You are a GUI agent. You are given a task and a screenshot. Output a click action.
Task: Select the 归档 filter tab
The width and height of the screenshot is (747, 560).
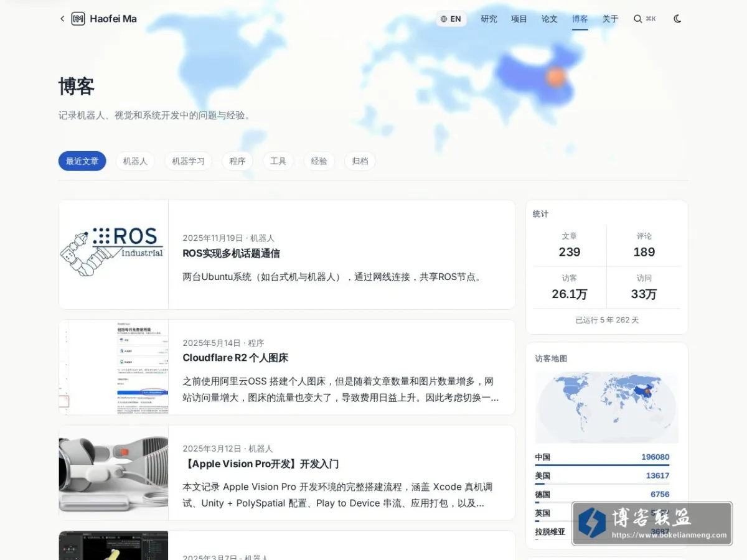(360, 161)
